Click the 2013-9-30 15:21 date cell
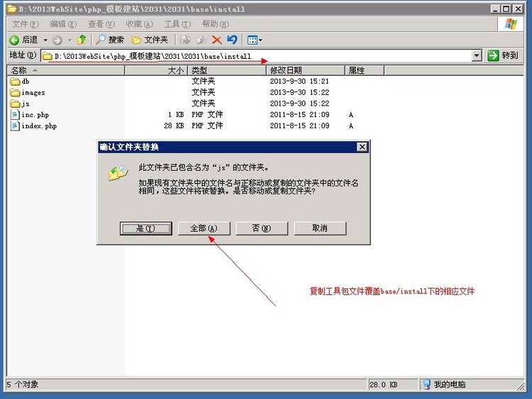 click(299, 82)
